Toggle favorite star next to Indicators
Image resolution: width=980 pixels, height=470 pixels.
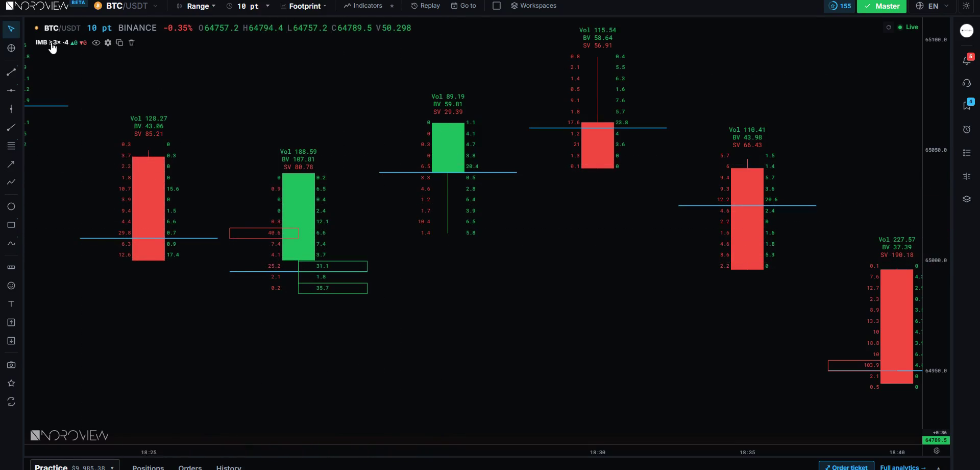pos(392,6)
